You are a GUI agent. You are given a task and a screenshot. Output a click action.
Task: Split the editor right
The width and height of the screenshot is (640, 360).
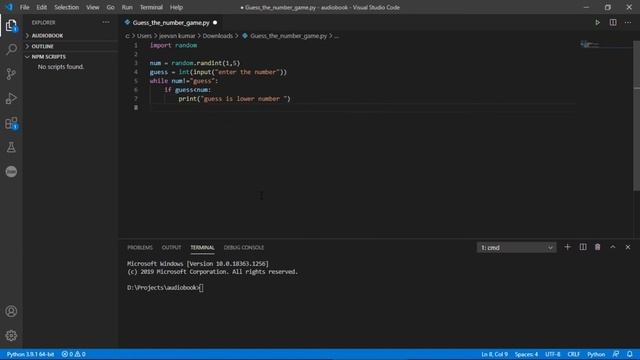pyautogui.click(x=613, y=23)
